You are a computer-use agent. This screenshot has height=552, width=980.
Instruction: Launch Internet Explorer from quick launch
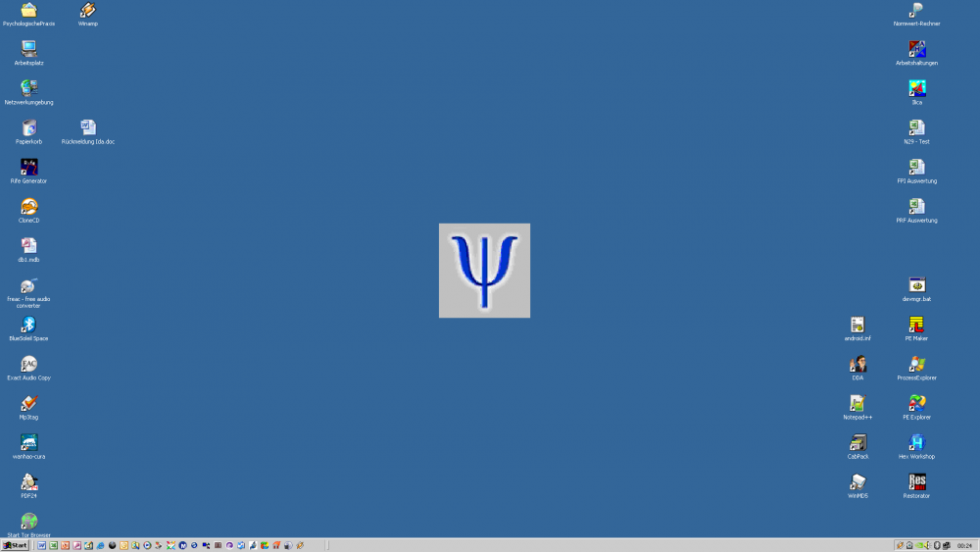pyautogui.click(x=100, y=546)
